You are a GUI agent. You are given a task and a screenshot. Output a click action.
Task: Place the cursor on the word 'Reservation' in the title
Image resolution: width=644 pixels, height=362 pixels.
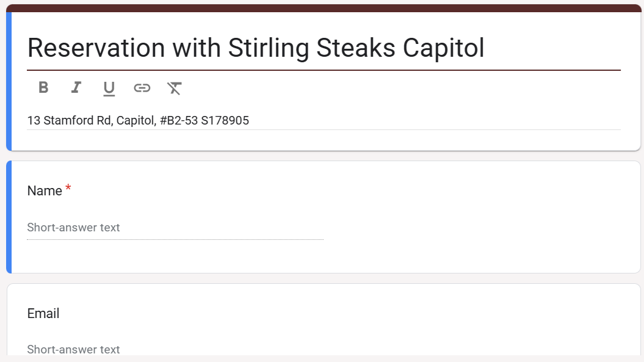(96, 48)
